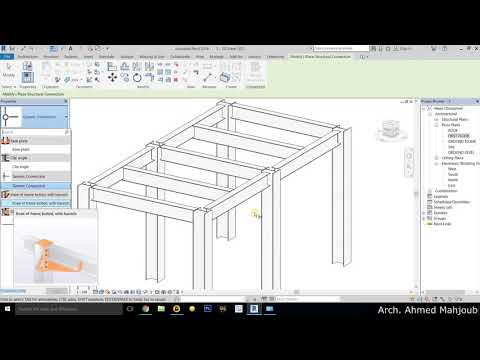The image size is (480, 360).
Task: Open the Architecture ribbon tab
Action: (28, 57)
